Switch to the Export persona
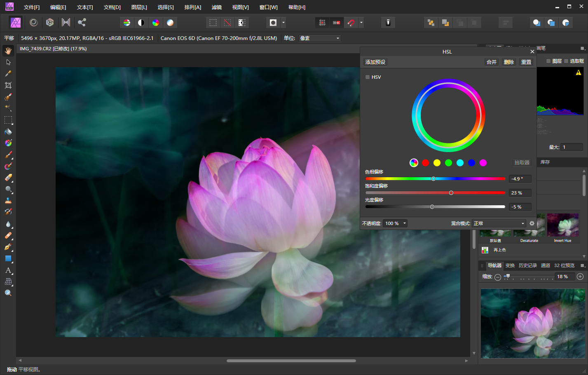Viewport: 588px width, 375px height. point(82,22)
